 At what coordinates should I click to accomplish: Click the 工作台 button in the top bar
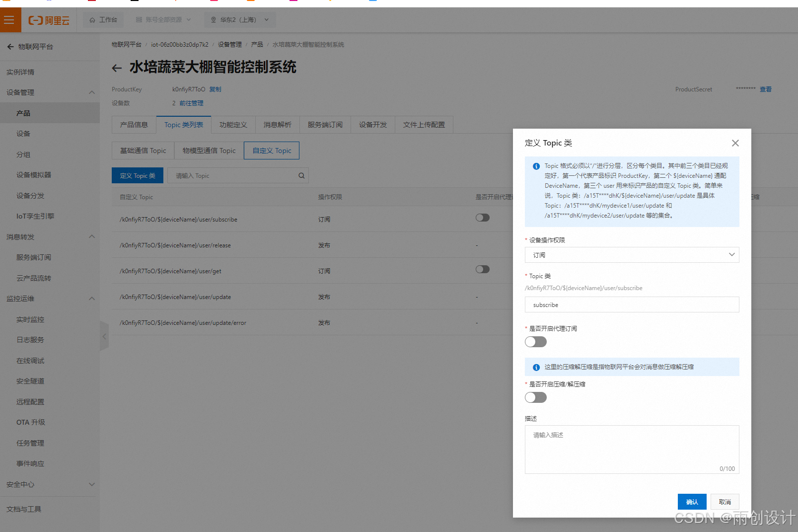[x=103, y=20]
